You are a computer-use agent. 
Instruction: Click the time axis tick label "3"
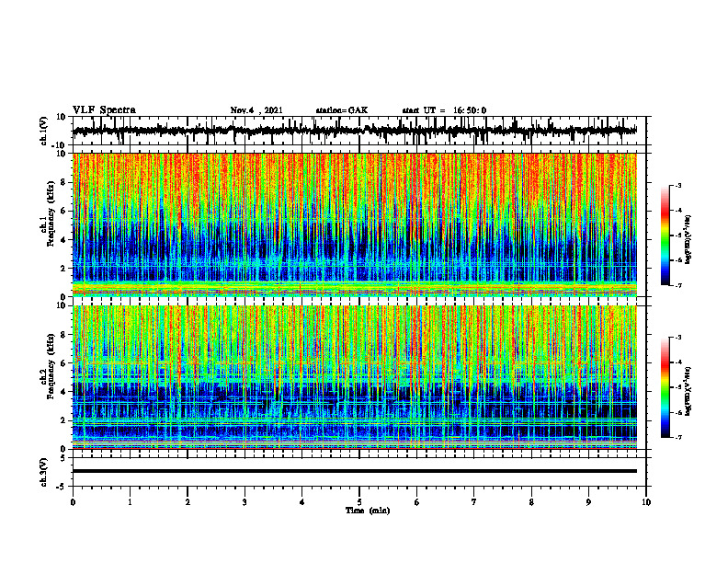(x=245, y=502)
